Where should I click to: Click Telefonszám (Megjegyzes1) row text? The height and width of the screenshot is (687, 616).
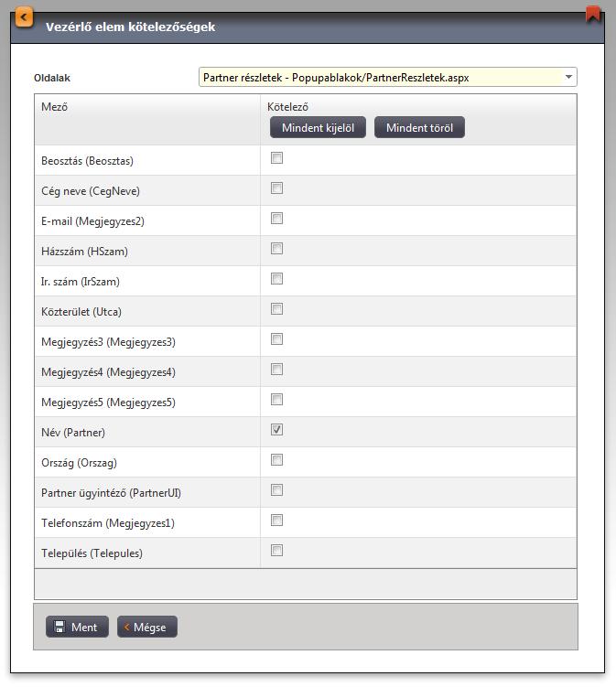click(108, 523)
